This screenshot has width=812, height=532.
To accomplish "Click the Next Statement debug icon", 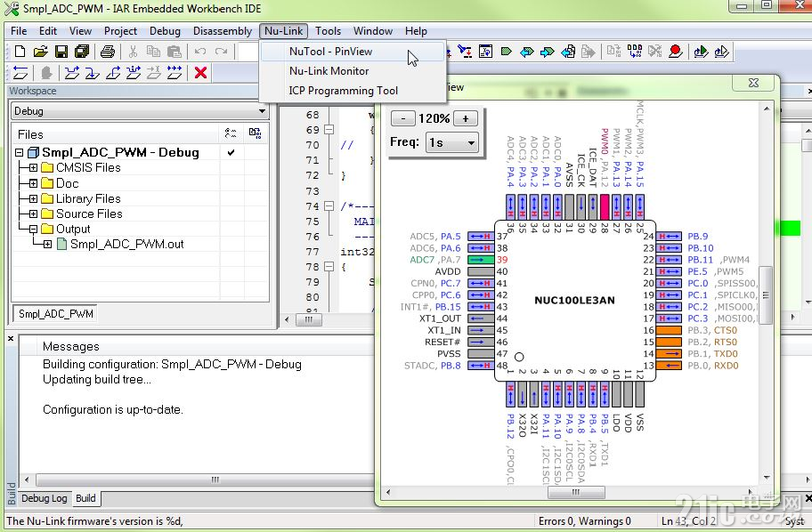I will click(x=134, y=72).
